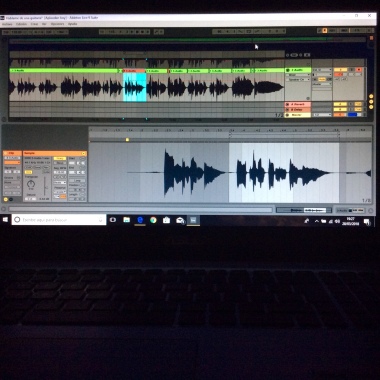Set 1 Audio monitoring to Auto

click(x=322, y=79)
